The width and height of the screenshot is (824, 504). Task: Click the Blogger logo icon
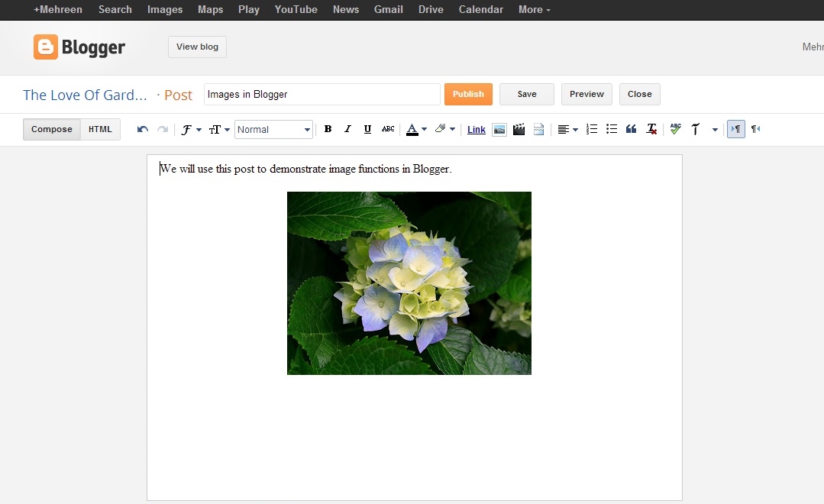coord(46,47)
